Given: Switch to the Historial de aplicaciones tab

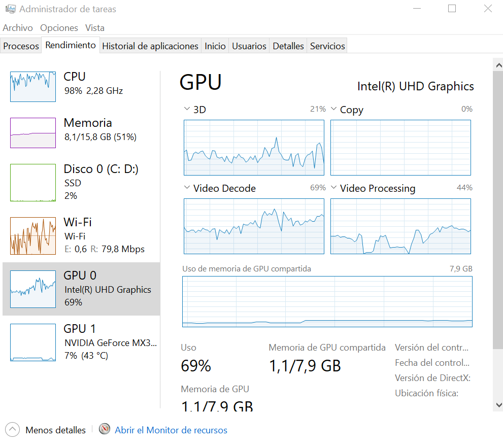Looking at the screenshot, I should (x=150, y=46).
